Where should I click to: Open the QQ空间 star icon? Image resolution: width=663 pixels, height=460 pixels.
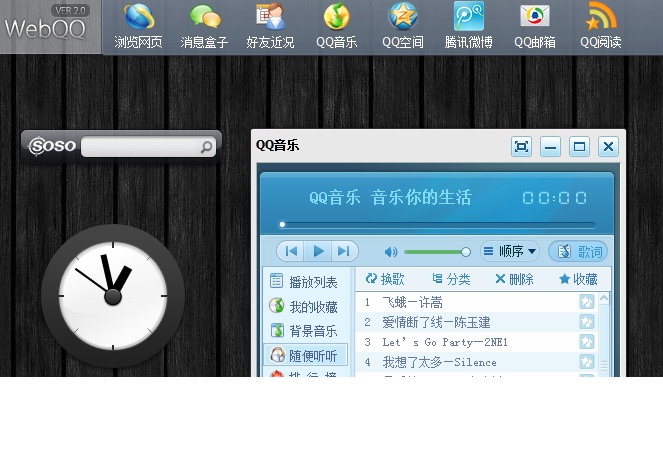(x=403, y=25)
